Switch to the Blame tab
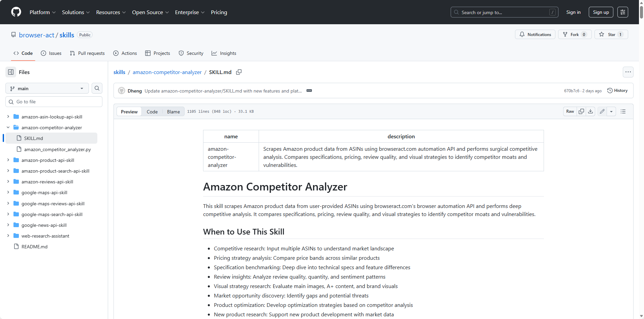 click(173, 111)
